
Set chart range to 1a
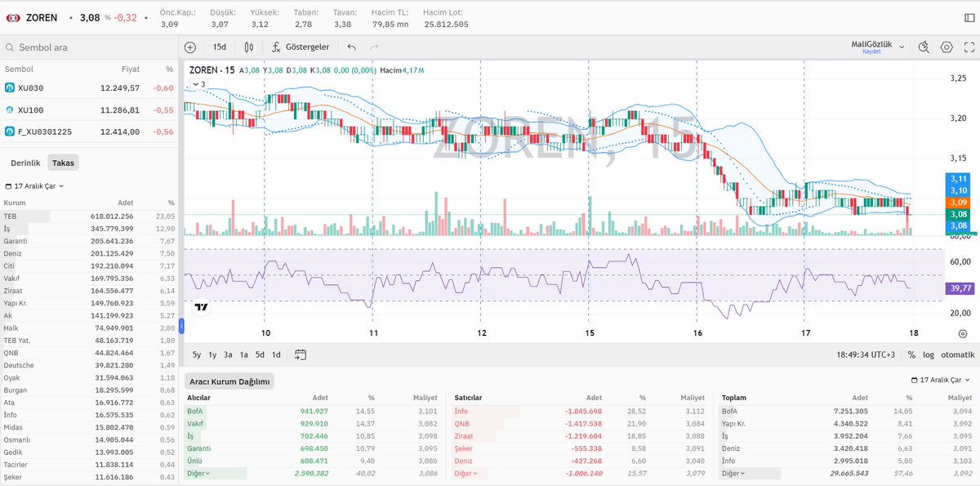point(244,354)
